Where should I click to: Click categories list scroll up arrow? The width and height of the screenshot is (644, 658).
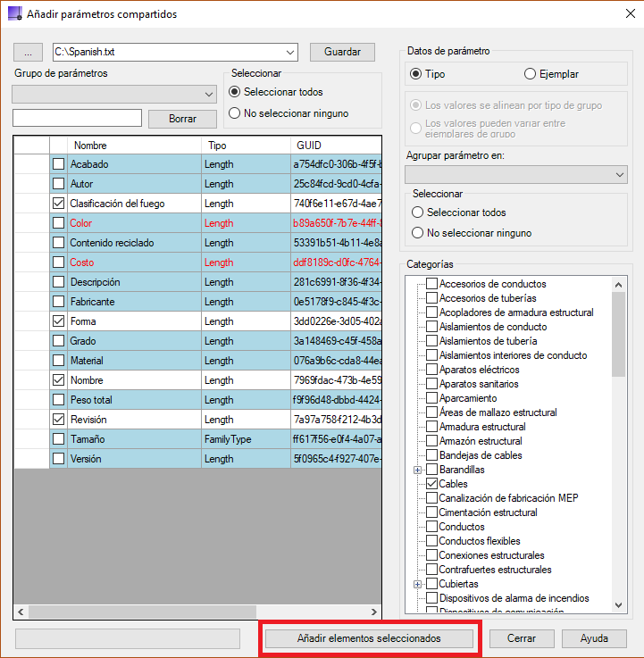[x=618, y=285]
